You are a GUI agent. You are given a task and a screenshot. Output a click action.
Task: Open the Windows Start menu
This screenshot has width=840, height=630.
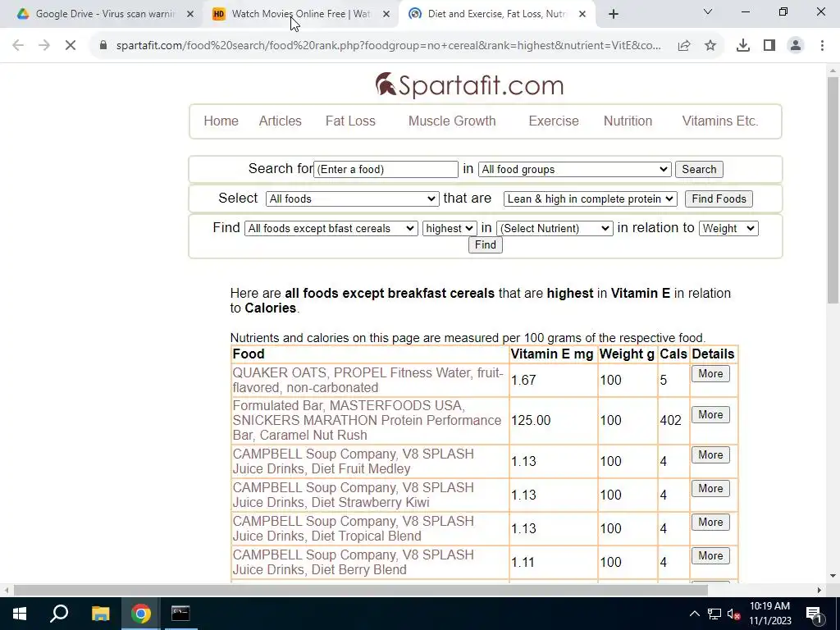pos(20,614)
